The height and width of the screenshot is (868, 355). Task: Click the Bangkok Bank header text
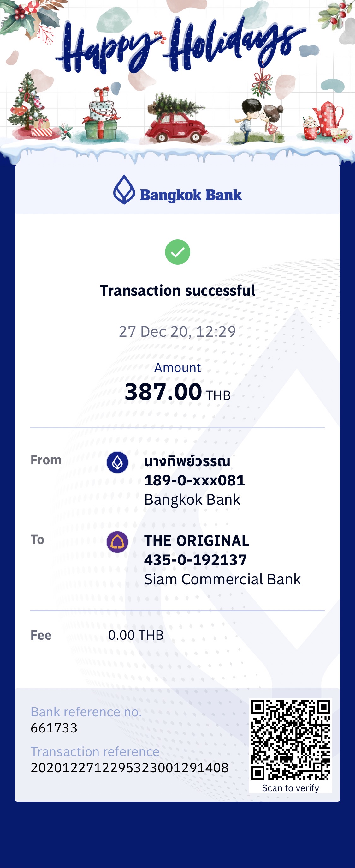(191, 195)
